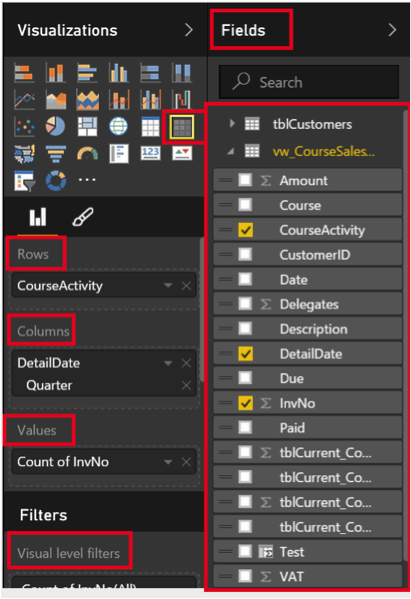This screenshot has height=599, width=411.
Task: Select the waterfall chart visual
Action: (182, 100)
